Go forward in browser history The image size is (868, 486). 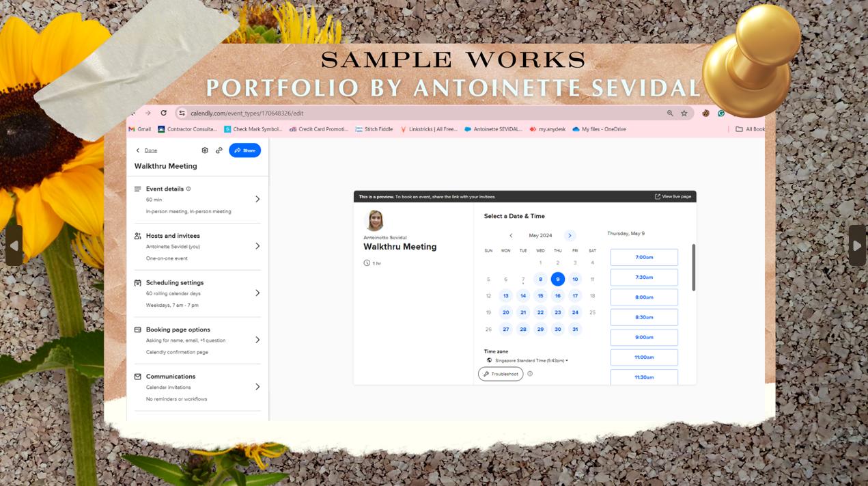[x=148, y=113]
